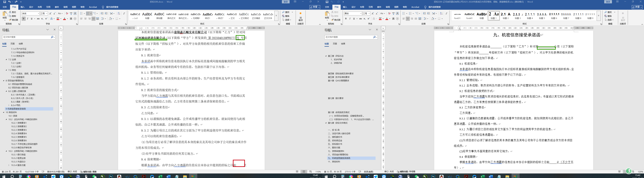Viewport: 644px width, 178px height.
Task: Switch to 页面 tab in left navigation pane
Action: [x=12, y=44]
